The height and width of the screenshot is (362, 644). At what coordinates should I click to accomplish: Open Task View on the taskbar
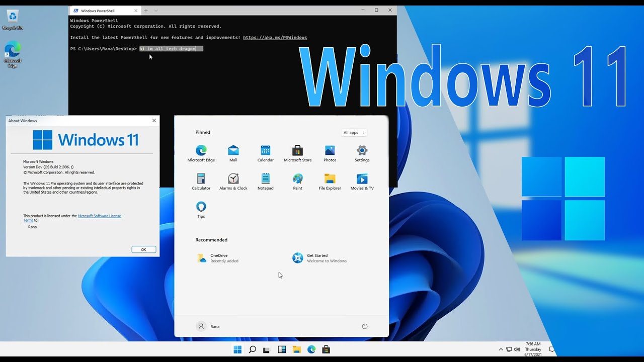[x=267, y=349]
